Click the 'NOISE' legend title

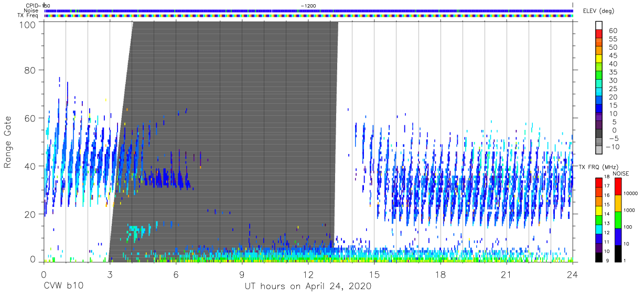pyautogui.click(x=620, y=173)
